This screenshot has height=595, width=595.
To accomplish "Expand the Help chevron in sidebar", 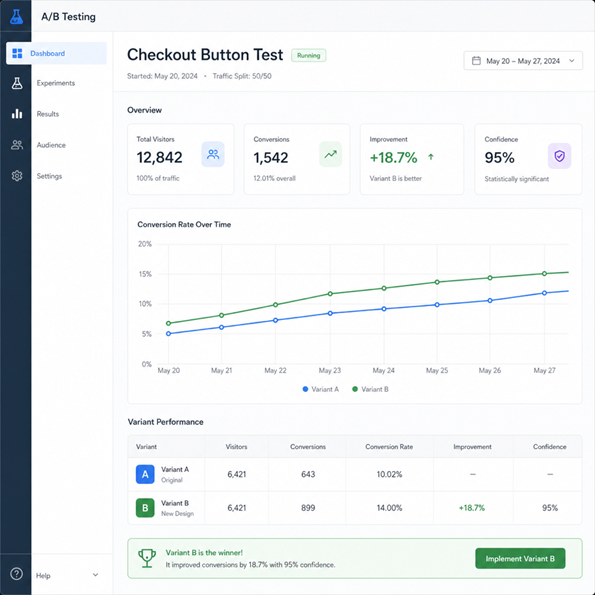I will 96,575.
